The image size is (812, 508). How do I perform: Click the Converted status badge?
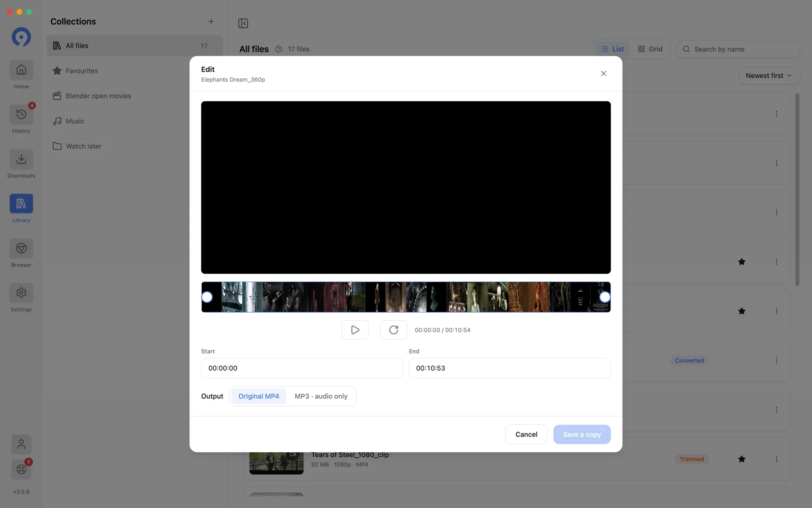pyautogui.click(x=689, y=360)
